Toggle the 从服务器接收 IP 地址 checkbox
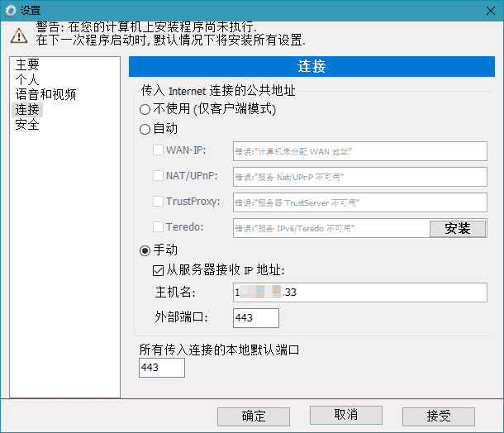The height and width of the screenshot is (433, 504). point(159,270)
